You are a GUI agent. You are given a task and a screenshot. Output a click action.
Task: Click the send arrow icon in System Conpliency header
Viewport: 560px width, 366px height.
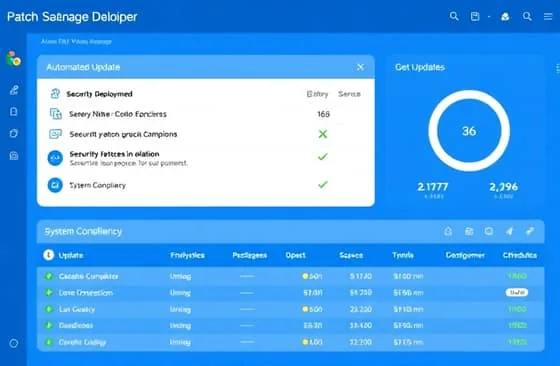[509, 231]
